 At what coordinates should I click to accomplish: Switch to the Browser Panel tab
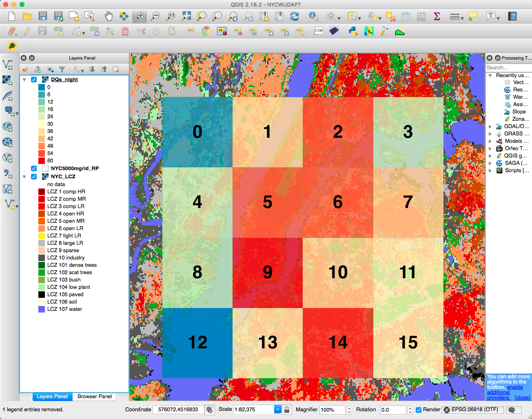click(95, 396)
